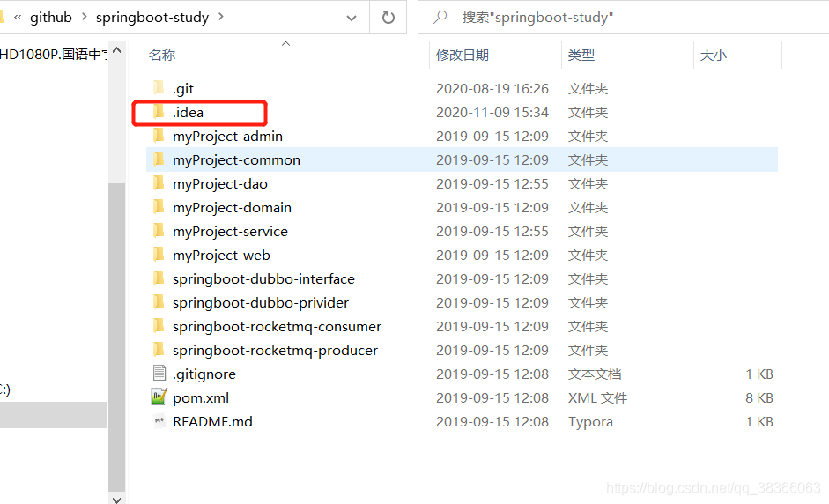The width and height of the screenshot is (829, 504).
Task: Select the myProject-dao file name
Action: point(220,183)
